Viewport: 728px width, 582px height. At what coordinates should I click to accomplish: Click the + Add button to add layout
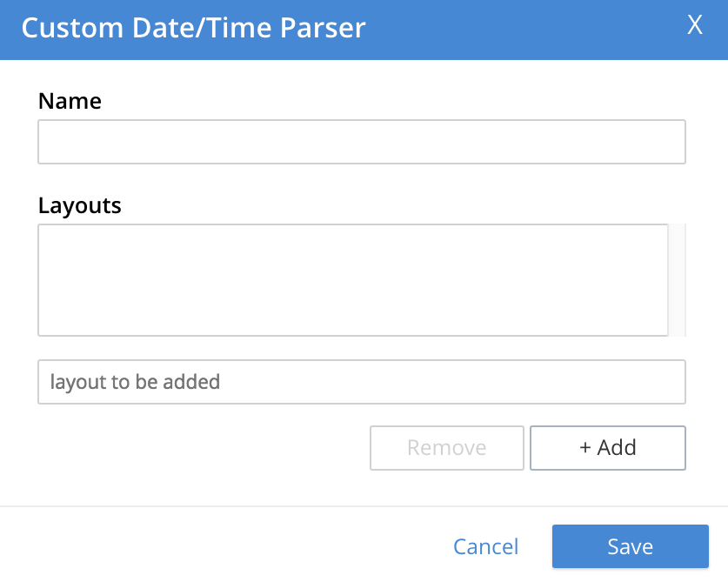[x=607, y=447]
